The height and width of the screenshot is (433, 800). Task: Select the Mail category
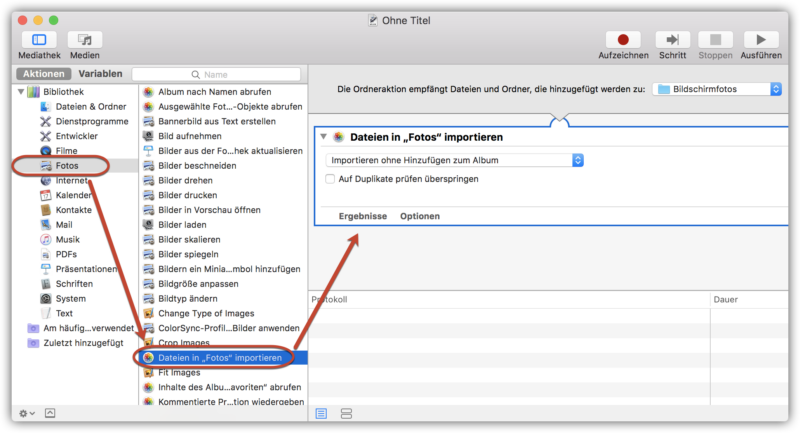[x=64, y=225]
